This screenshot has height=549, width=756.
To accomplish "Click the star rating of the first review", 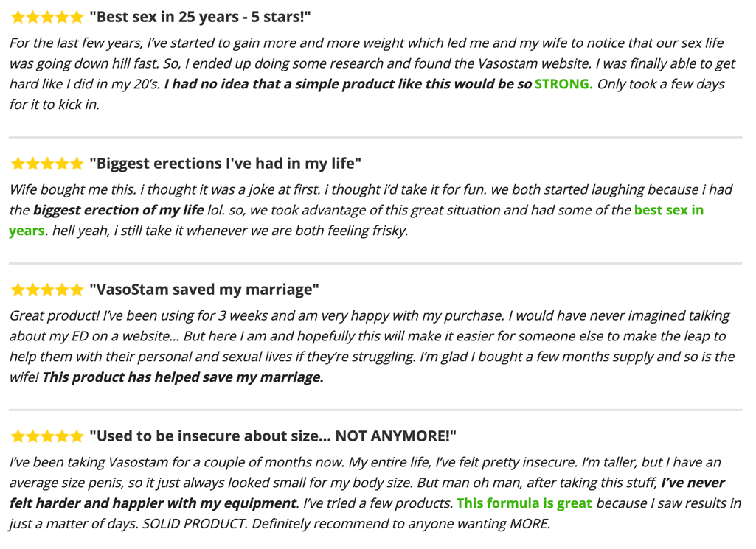I will point(47,18).
